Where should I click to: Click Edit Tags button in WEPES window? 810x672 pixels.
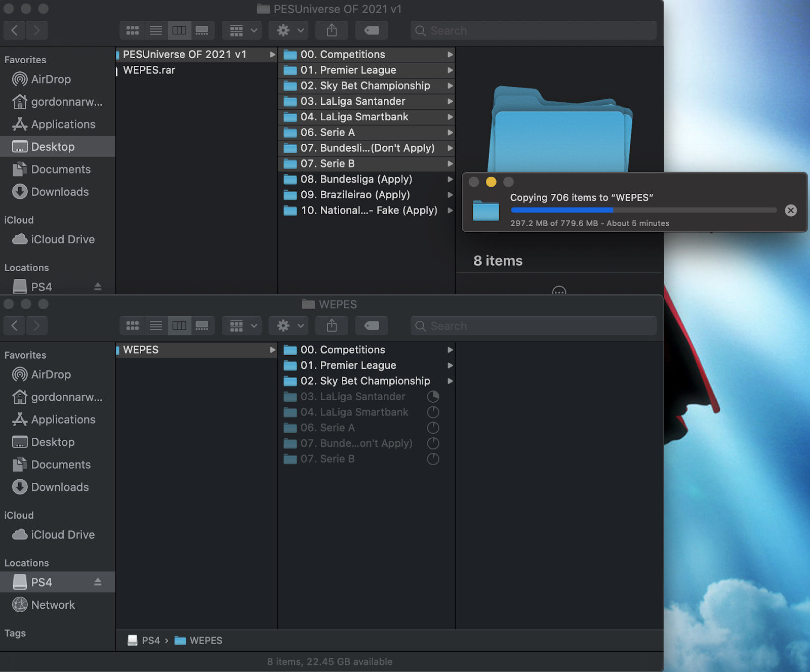click(x=372, y=326)
